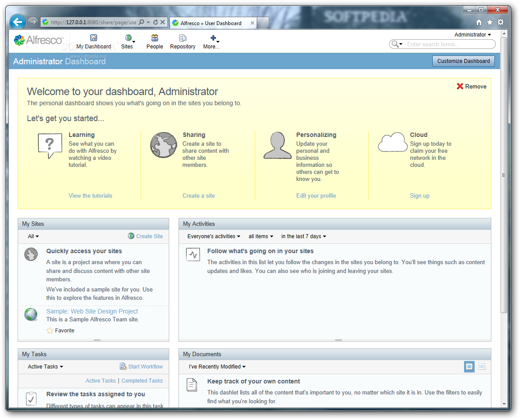520x420 pixels.
Task: Open the all items filter dropdown
Action: [261, 236]
